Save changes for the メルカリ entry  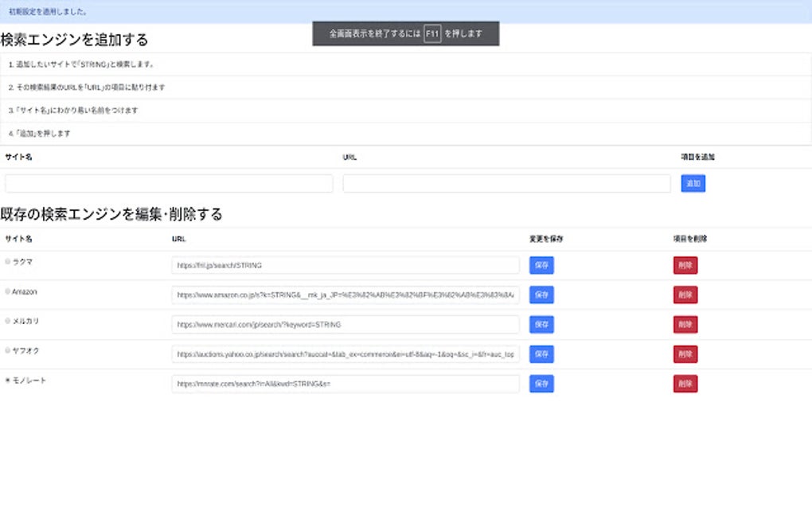pyautogui.click(x=541, y=324)
